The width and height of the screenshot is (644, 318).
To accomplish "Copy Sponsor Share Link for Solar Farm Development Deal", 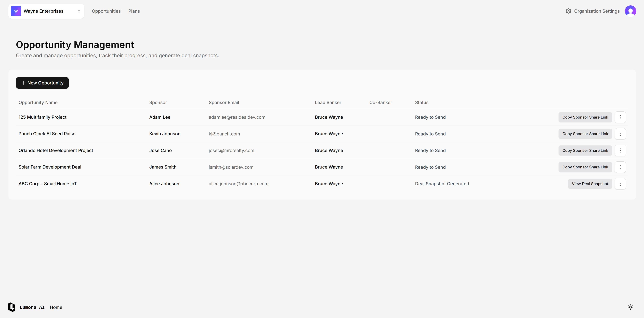I will pyautogui.click(x=585, y=167).
